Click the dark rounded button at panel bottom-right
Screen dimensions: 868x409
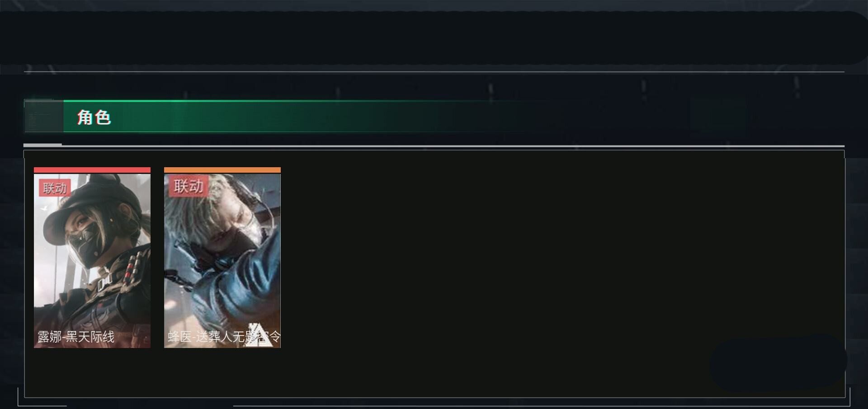[778, 362]
